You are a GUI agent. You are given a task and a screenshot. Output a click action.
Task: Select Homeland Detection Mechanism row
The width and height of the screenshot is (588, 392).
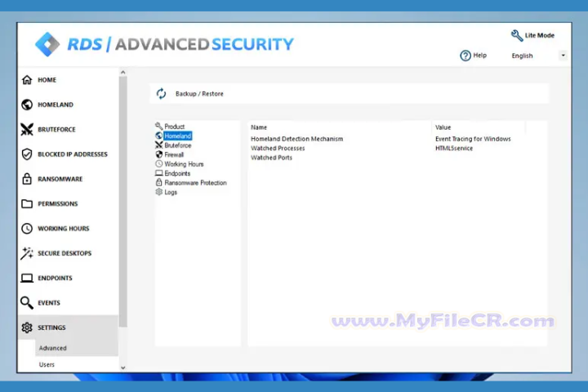pyautogui.click(x=297, y=139)
